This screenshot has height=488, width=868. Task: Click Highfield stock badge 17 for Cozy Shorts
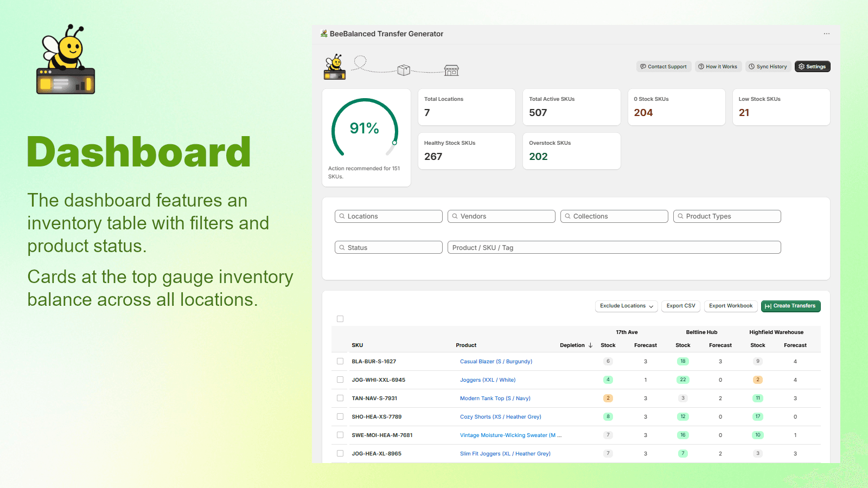[x=758, y=416]
